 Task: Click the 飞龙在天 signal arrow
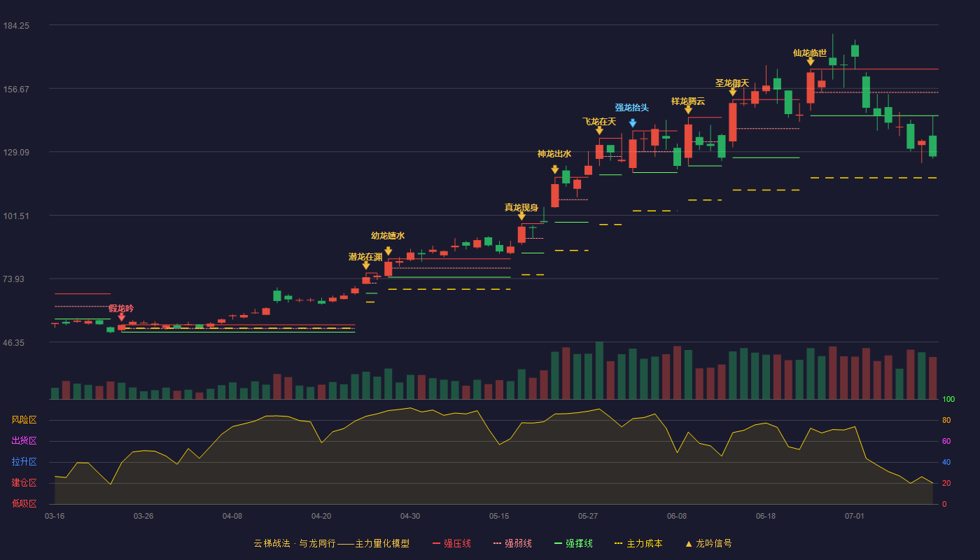click(599, 130)
